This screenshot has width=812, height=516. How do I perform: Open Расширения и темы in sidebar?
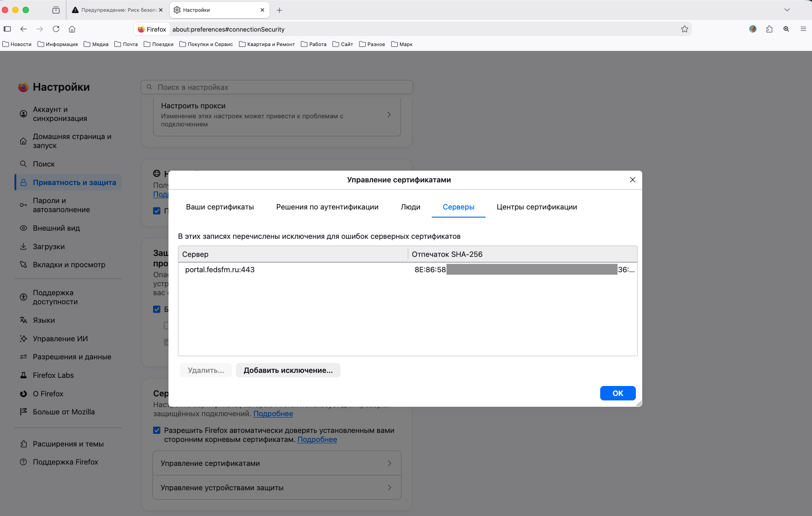point(68,444)
